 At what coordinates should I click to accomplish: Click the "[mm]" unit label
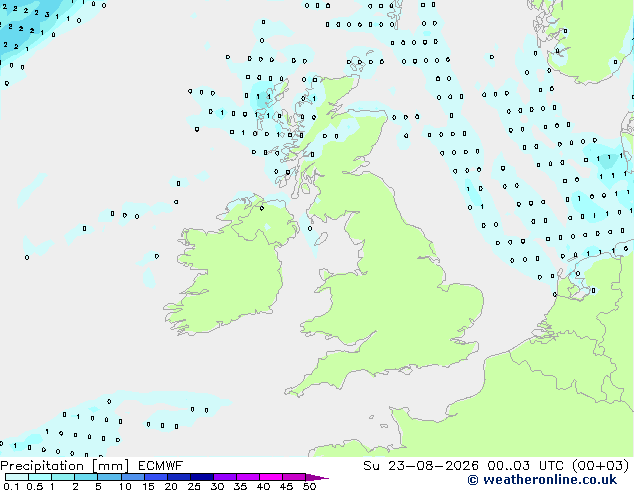coord(110,466)
